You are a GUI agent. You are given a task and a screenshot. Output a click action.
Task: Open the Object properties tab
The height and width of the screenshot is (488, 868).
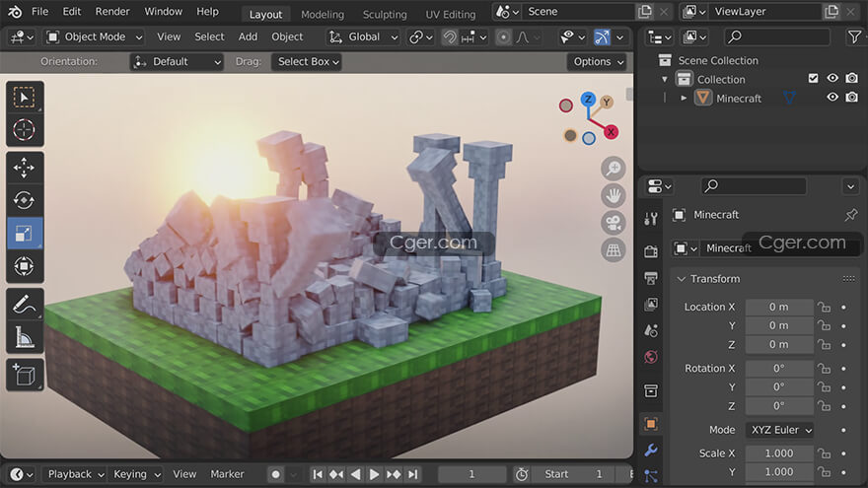click(x=651, y=424)
